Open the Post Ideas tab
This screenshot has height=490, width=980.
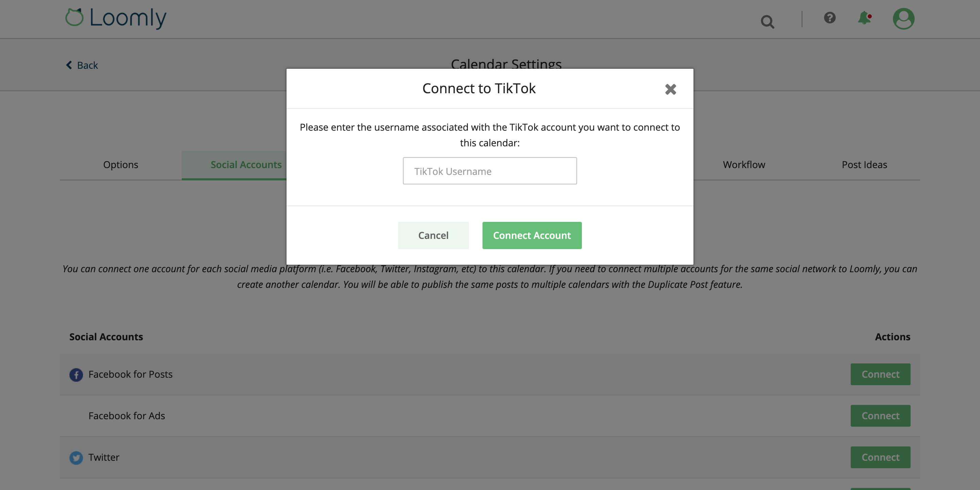pos(864,165)
